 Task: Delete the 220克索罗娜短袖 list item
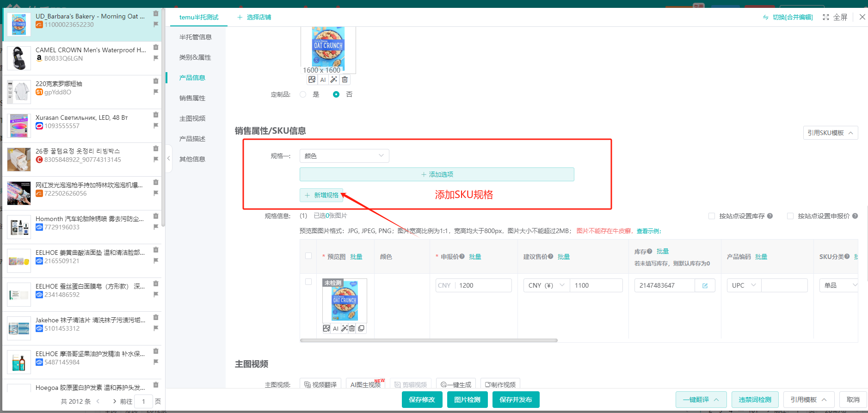156,81
